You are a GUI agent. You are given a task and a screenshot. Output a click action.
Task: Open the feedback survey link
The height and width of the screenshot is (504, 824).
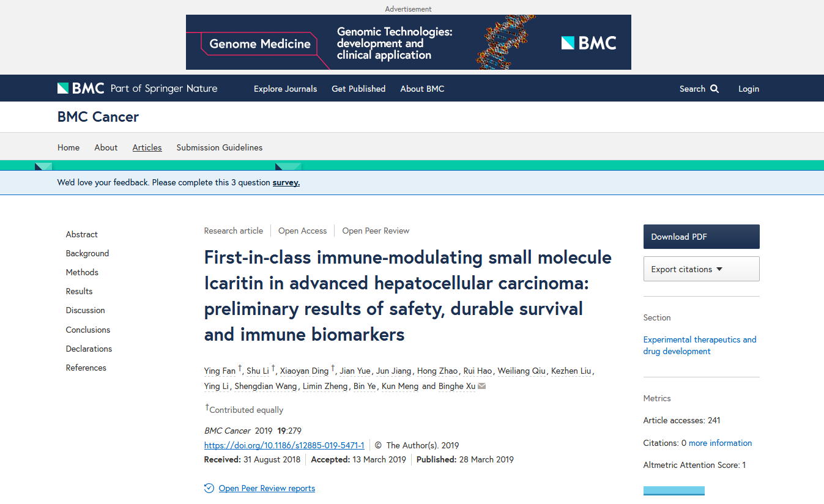coord(286,182)
